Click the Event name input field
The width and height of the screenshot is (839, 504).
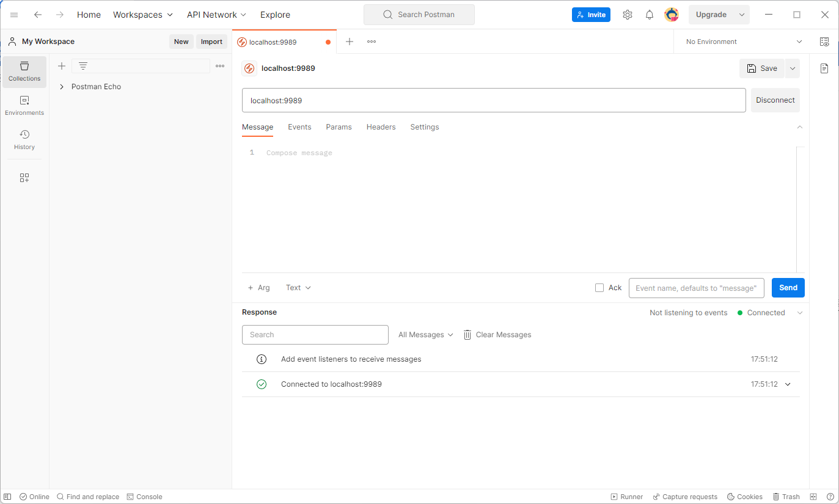697,288
